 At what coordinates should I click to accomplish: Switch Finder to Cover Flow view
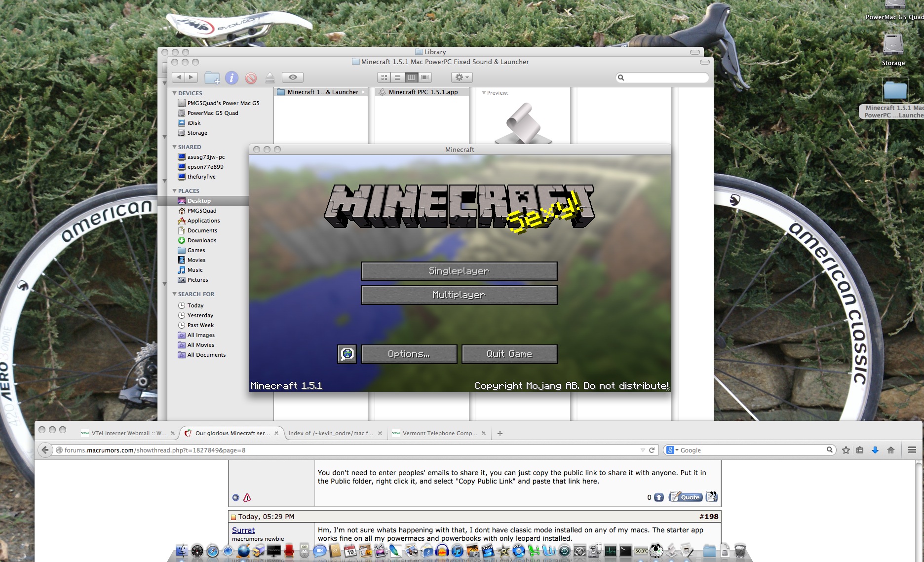424,77
